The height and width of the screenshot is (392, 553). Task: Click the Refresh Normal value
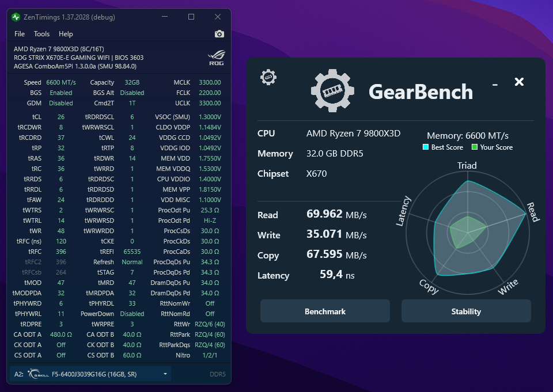132,262
